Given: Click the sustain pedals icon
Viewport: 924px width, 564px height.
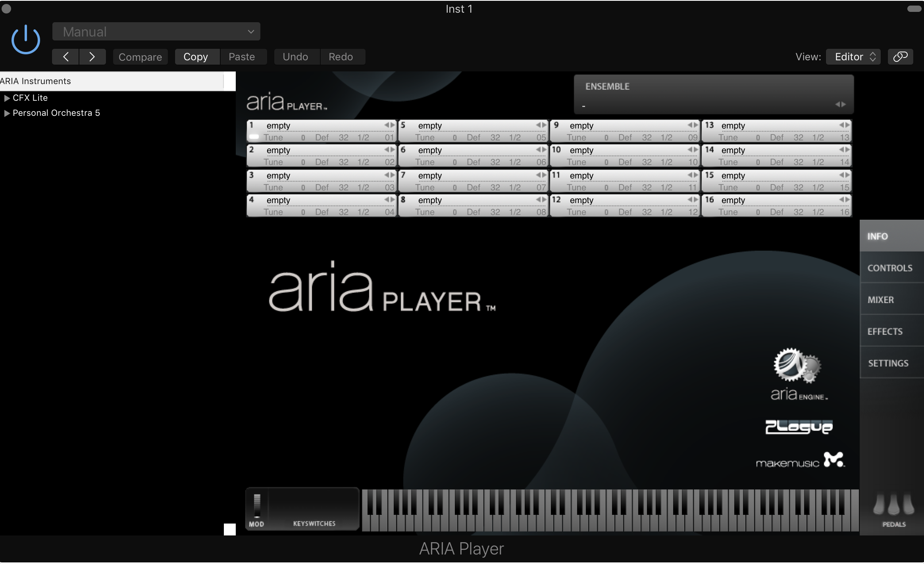Looking at the screenshot, I should tap(893, 506).
